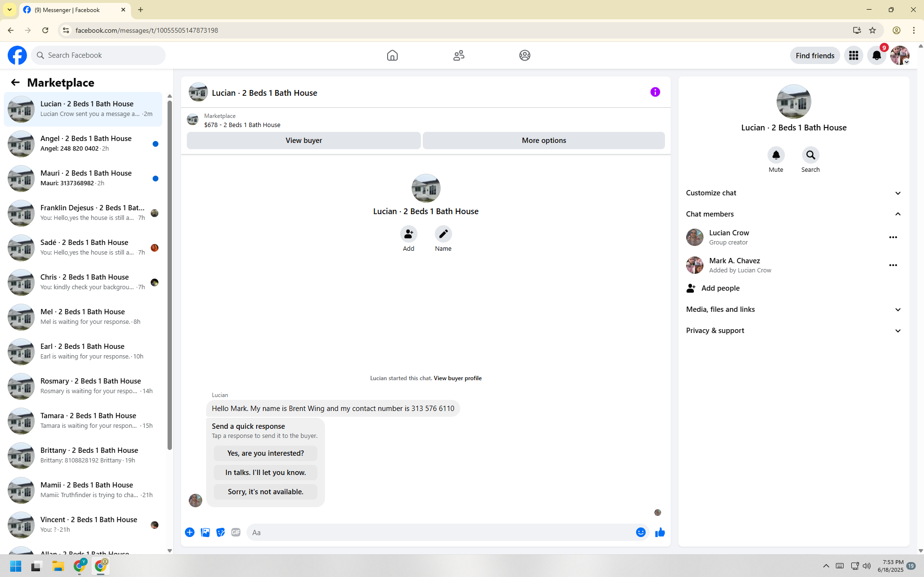Open the View buyer profile link

[457, 378]
